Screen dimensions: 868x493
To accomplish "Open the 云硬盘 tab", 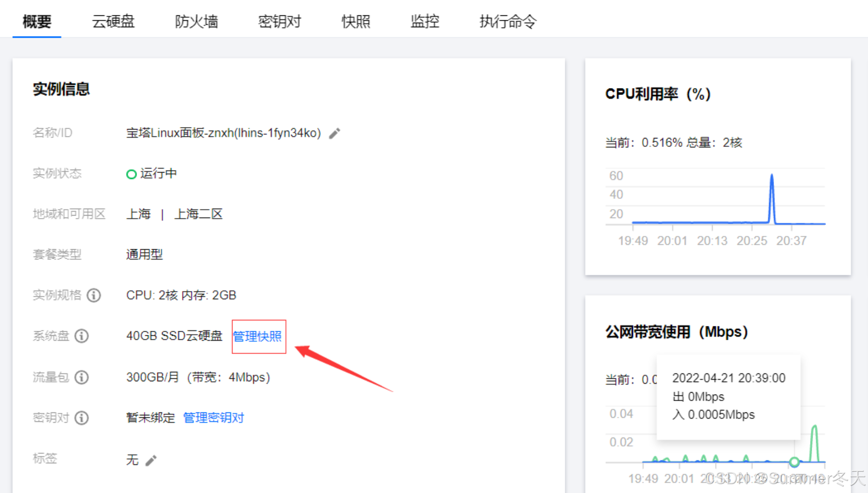I will [113, 21].
